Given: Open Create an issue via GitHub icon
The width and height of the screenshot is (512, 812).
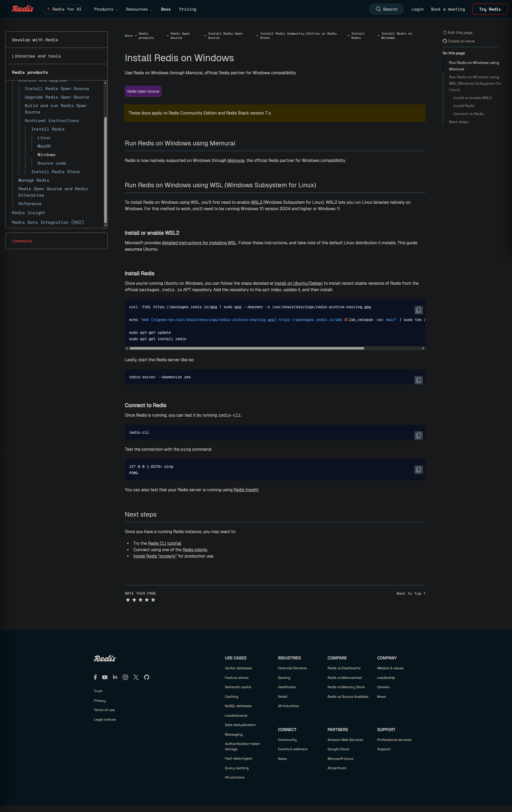Looking at the screenshot, I should click(x=445, y=41).
